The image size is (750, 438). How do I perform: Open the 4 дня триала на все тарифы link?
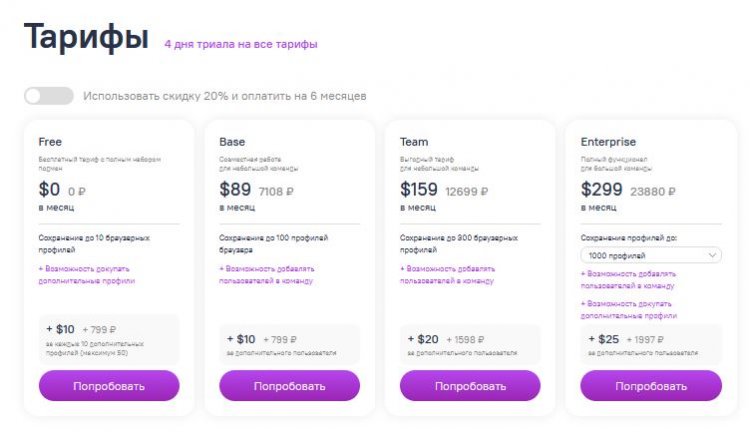(241, 44)
